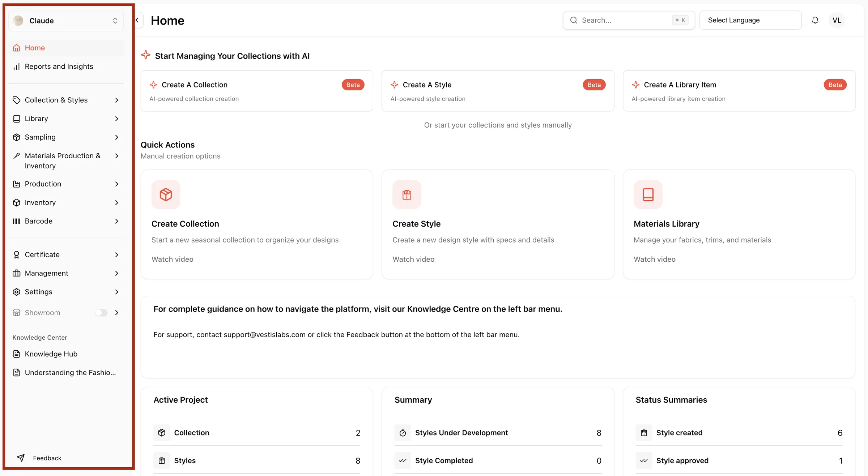Click the AI Create A Collection card
The image size is (868, 476).
tap(257, 91)
